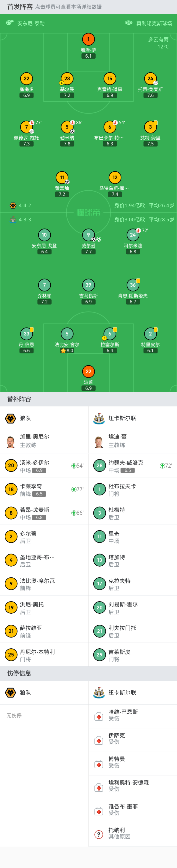Click the Wolves logo in substitutes header
The image size is (177, 868).
[11, 418]
